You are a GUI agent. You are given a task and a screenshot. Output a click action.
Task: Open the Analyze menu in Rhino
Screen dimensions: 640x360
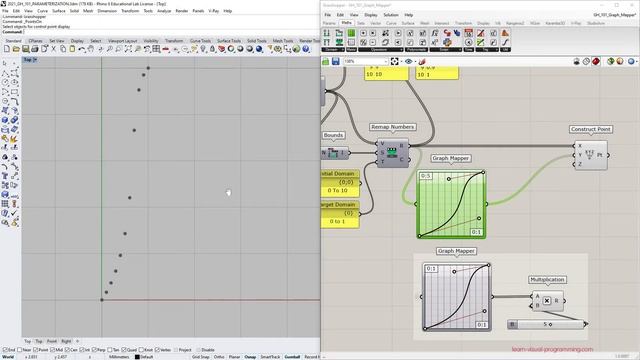[x=164, y=11]
